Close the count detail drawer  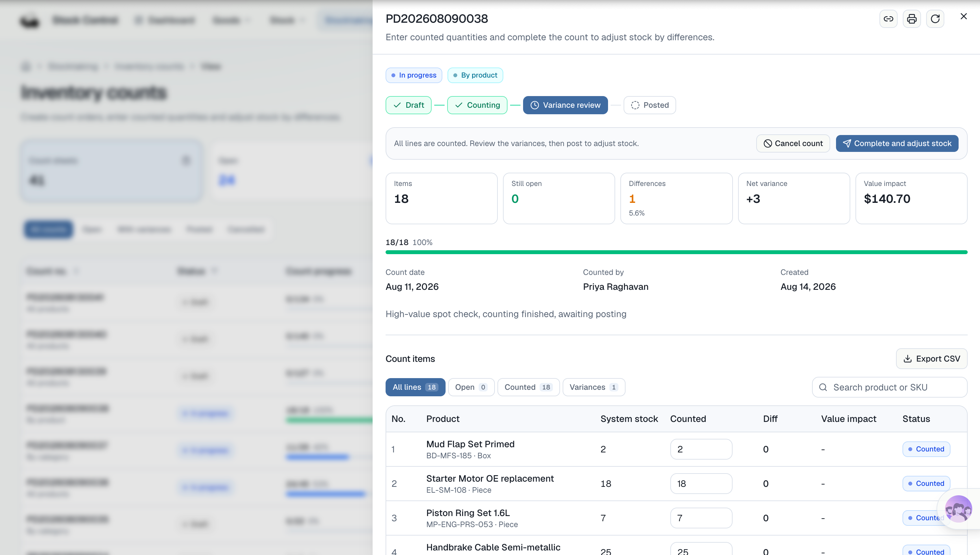coord(963,17)
